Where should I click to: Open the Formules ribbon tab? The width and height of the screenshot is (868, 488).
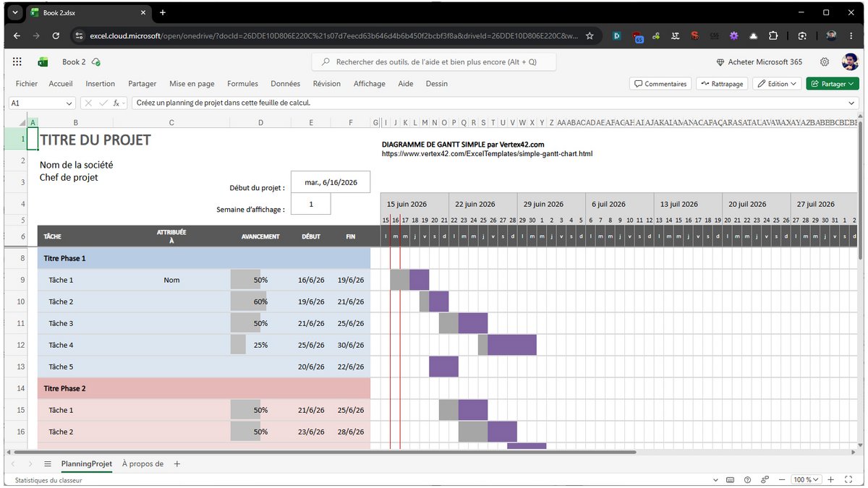[x=242, y=84]
